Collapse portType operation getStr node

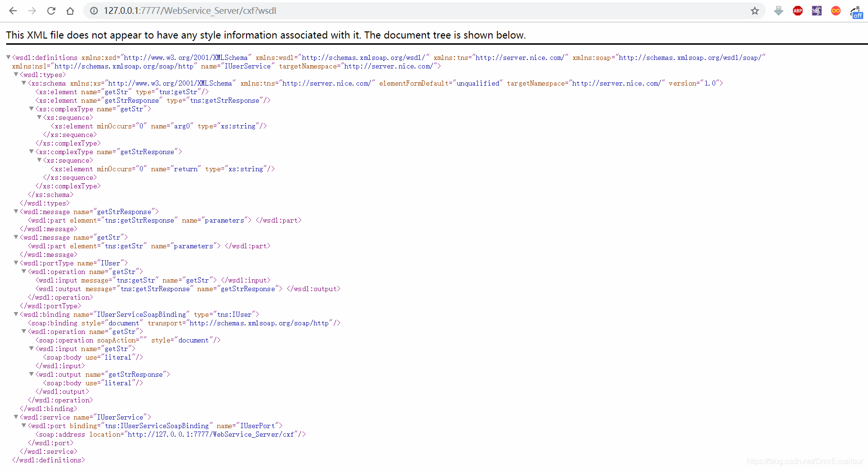click(23, 271)
